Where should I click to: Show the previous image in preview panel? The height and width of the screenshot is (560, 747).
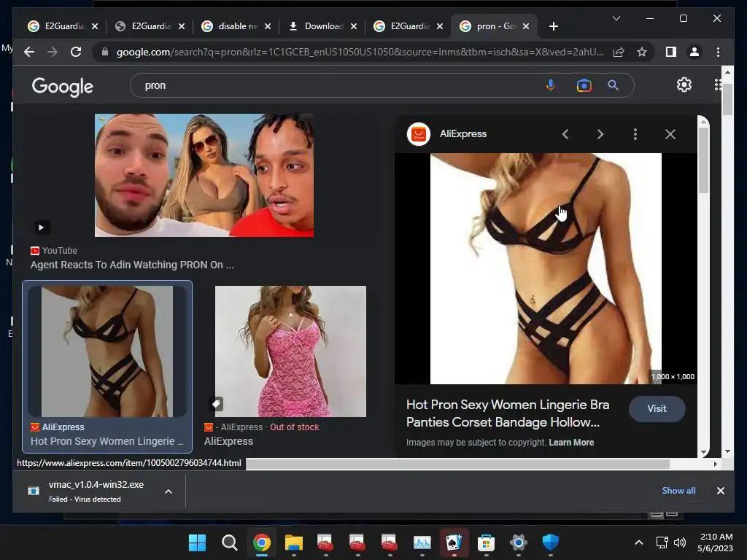click(565, 134)
